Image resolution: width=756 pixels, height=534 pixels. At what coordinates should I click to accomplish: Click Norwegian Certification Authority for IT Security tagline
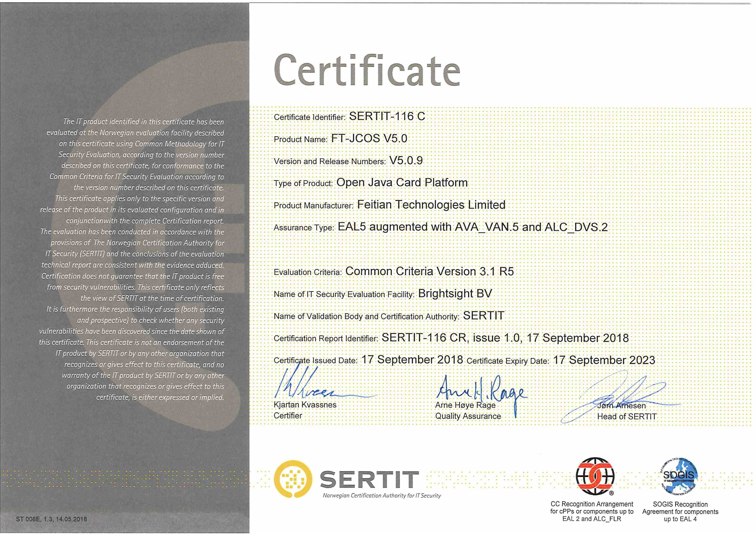(382, 495)
